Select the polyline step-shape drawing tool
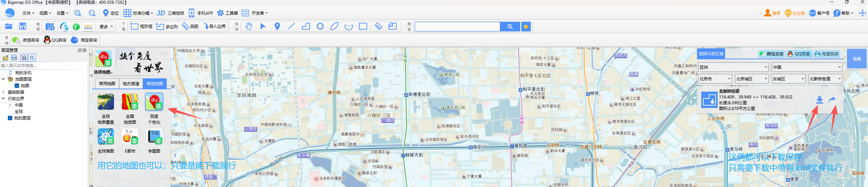 tap(306, 26)
